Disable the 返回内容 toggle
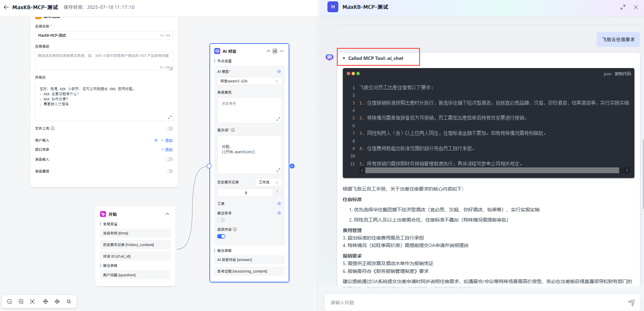 tap(221, 236)
